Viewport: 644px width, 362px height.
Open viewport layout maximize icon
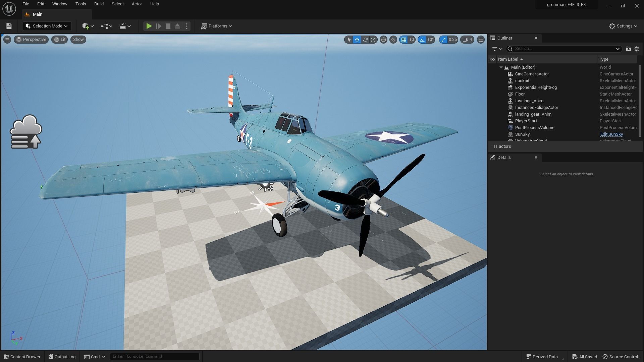point(481,40)
